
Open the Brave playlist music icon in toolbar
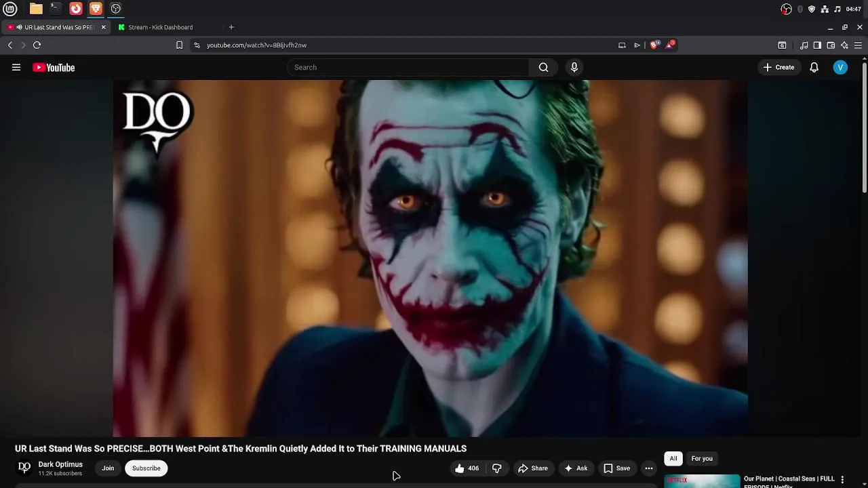[804, 45]
